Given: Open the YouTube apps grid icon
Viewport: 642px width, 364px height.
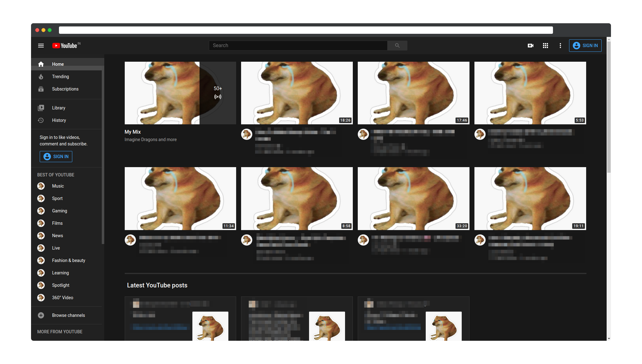Looking at the screenshot, I should tap(545, 46).
